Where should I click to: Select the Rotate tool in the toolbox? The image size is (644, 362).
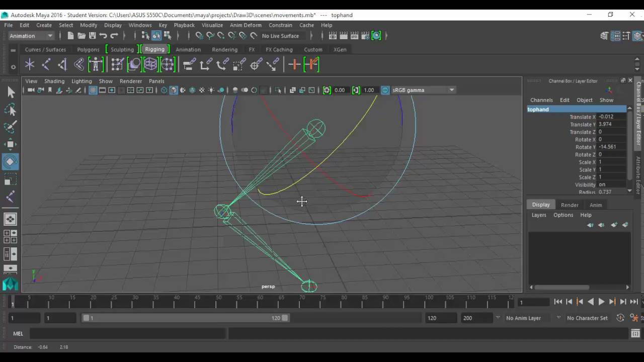10,162
